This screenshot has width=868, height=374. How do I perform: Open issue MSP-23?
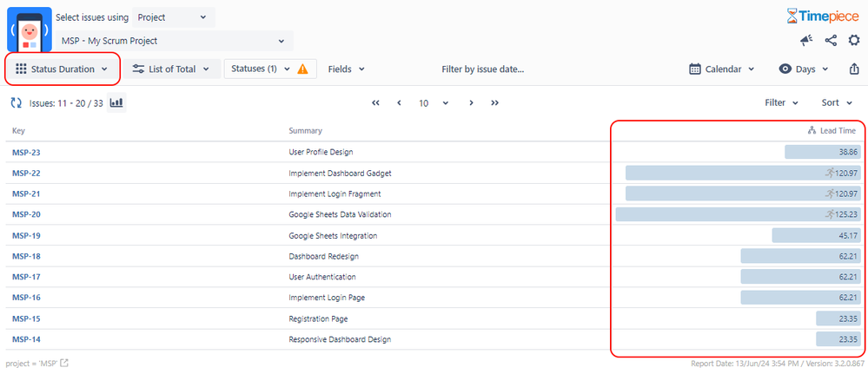(26, 152)
